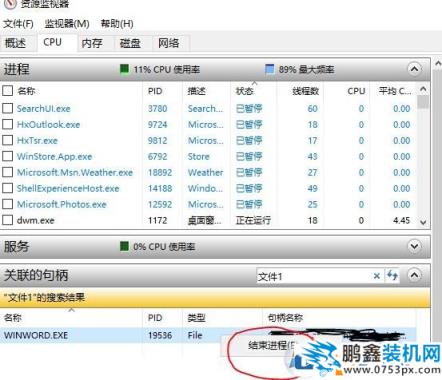This screenshot has width=442, height=380.
Task: Click the 正在运行 status of dwm.exe
Action: (x=253, y=221)
